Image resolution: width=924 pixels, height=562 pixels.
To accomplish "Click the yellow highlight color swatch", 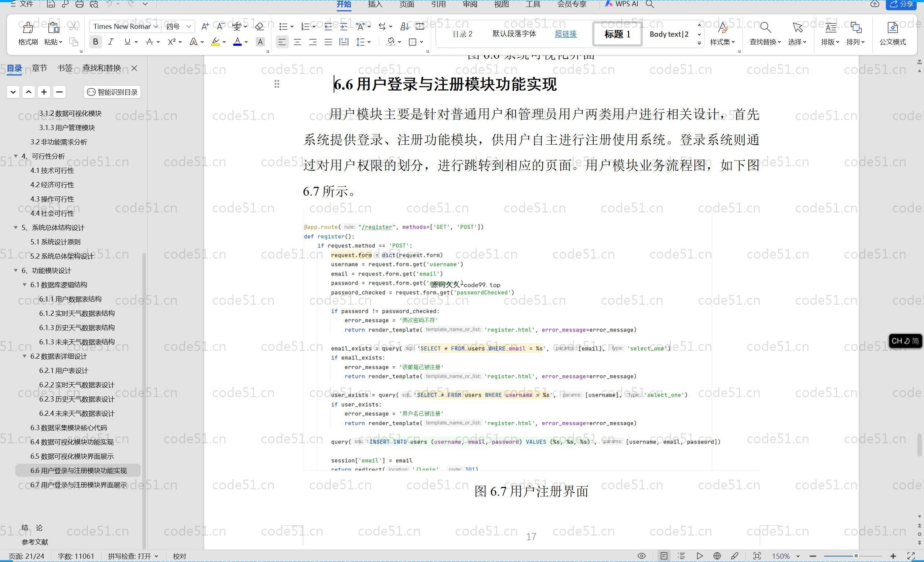I will pos(215,42).
